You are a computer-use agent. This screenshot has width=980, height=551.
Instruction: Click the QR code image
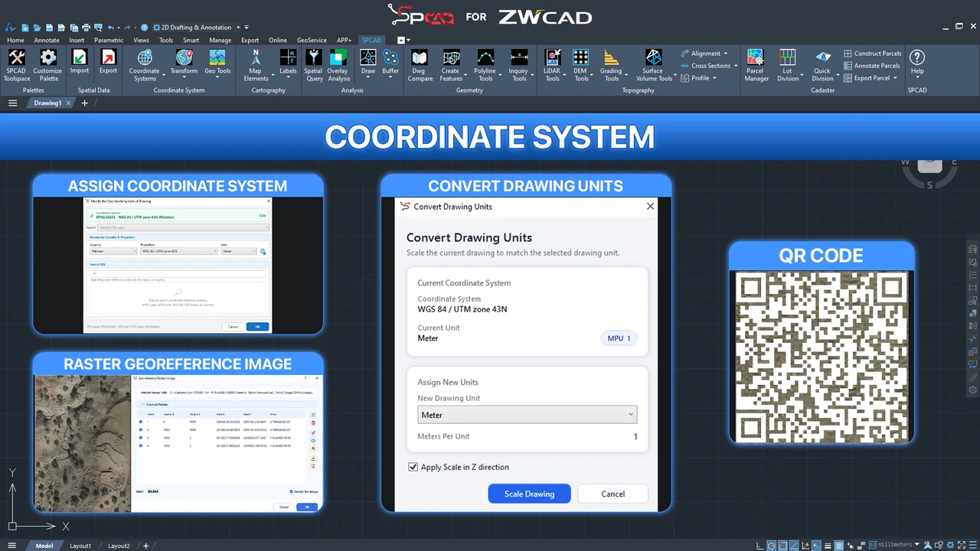coord(822,357)
